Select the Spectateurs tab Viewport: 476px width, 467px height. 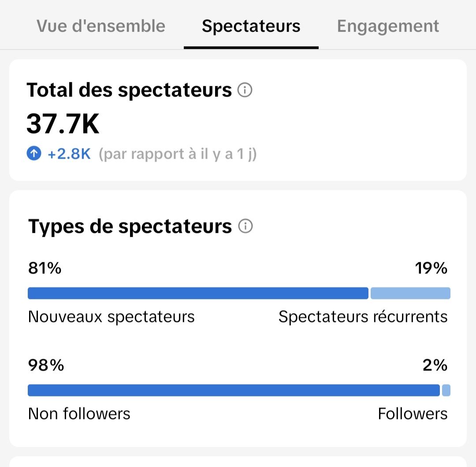(251, 26)
